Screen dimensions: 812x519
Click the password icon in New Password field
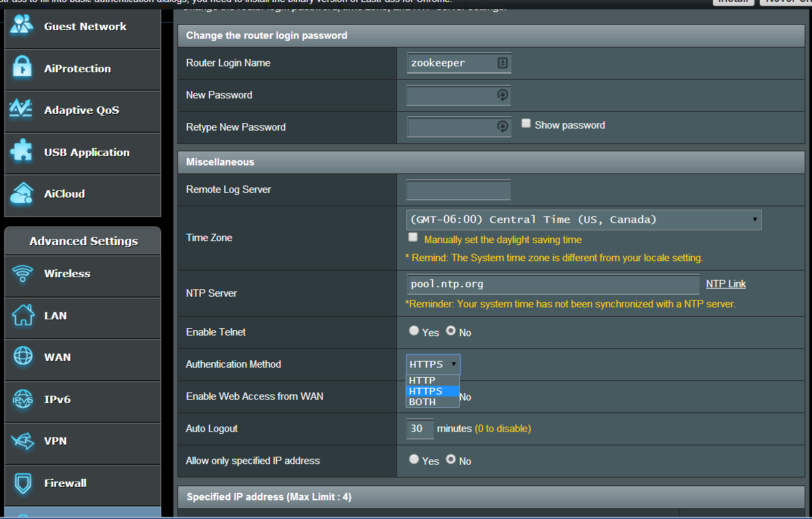(x=502, y=95)
